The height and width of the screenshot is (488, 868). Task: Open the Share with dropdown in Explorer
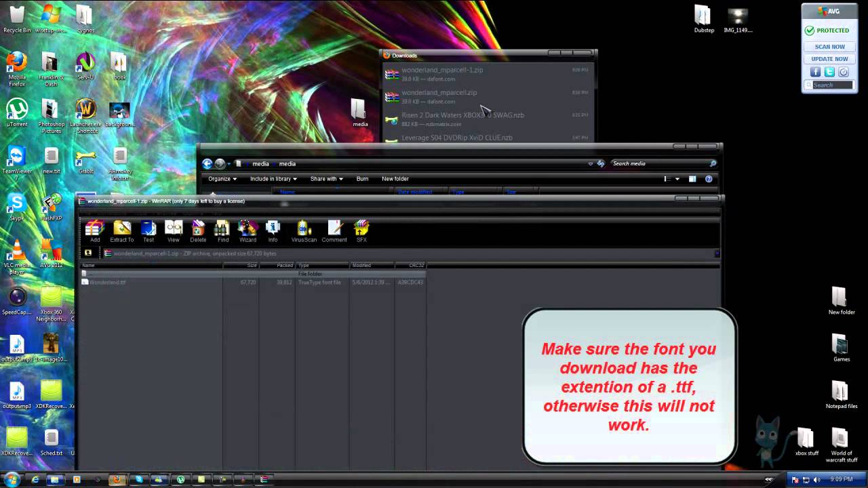coord(327,179)
